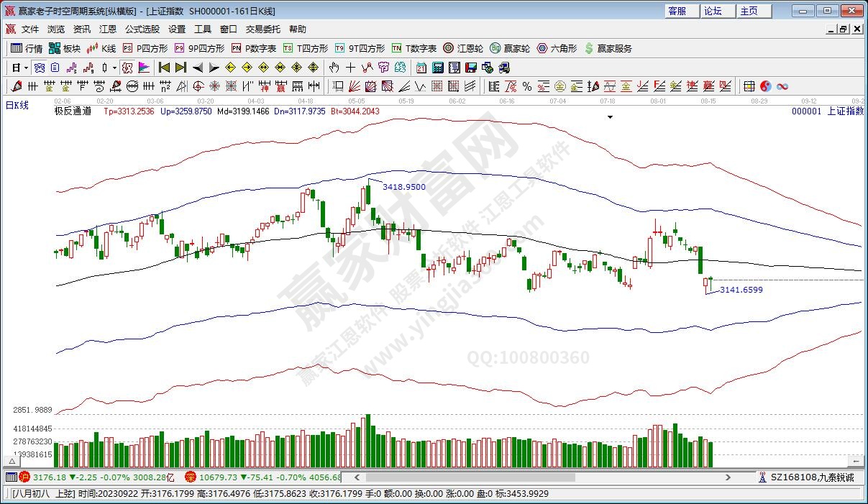The width and height of the screenshot is (868, 504).
Task: Open the 日 period dropdown arrow
Action: click(26, 68)
